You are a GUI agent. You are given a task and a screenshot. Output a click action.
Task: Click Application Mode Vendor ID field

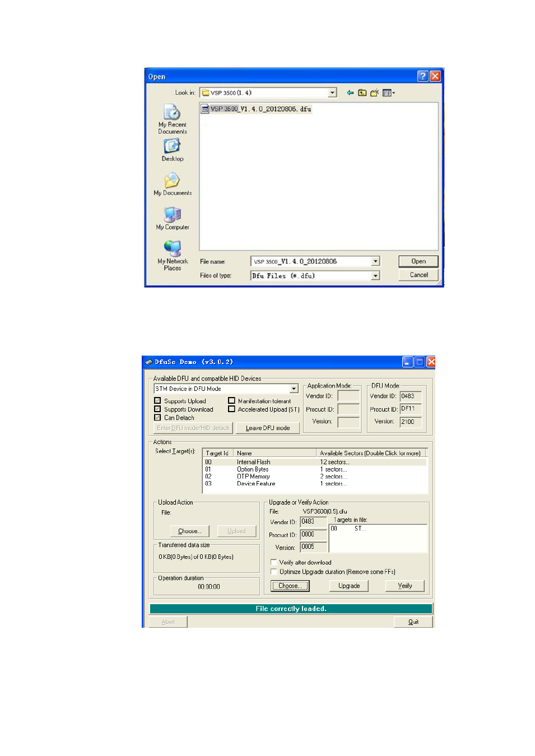(x=348, y=396)
